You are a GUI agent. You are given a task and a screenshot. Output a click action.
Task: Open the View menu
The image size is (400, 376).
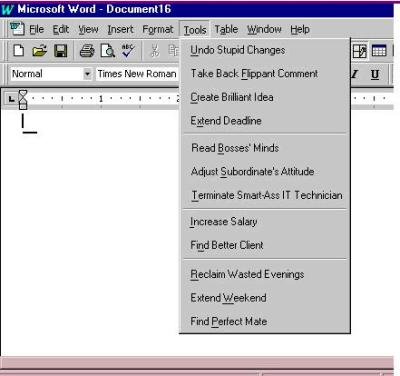88,29
